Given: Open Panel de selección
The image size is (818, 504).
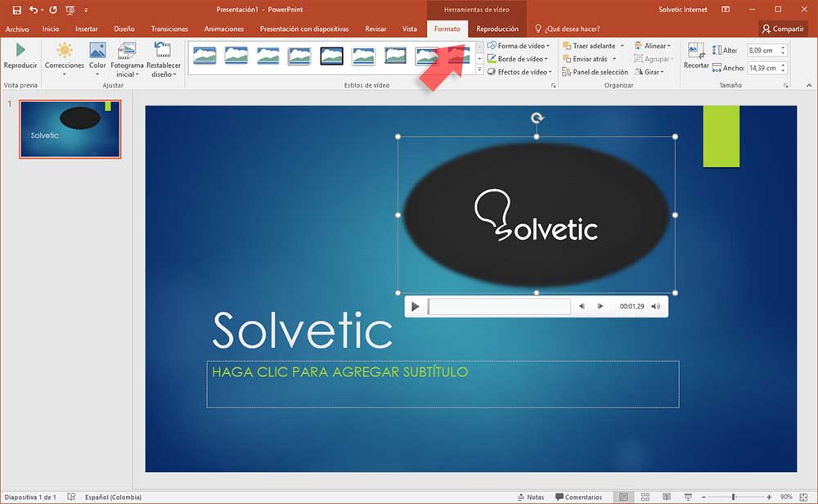Looking at the screenshot, I should [x=596, y=72].
